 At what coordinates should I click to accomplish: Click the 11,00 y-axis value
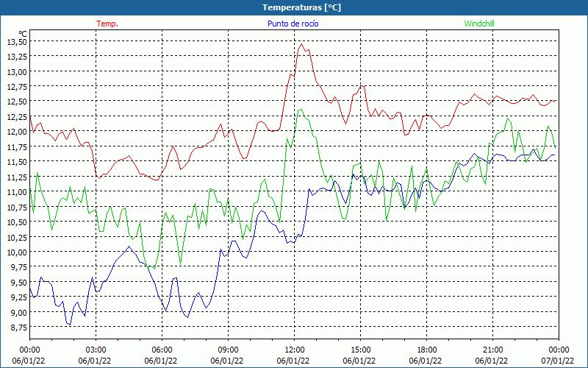17,191
